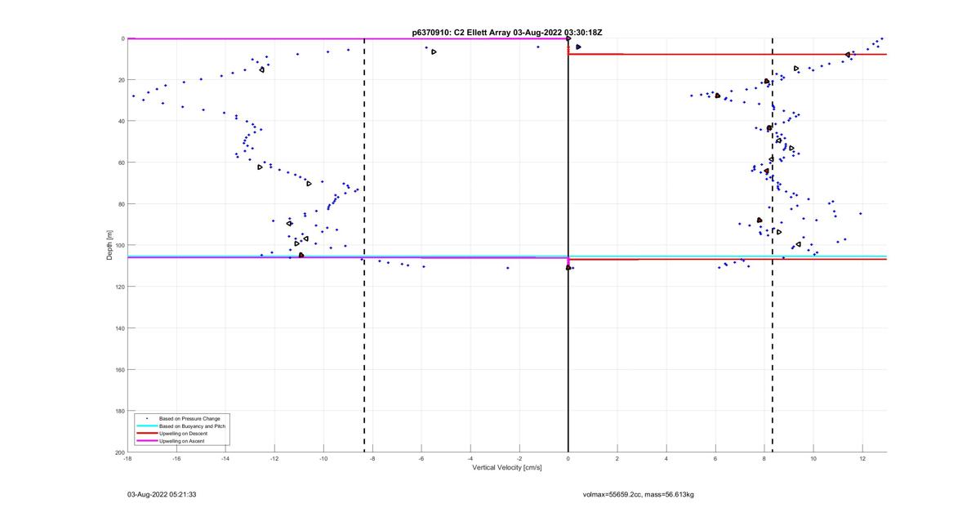Click velocity axis tick label '2'

pyautogui.click(x=617, y=459)
